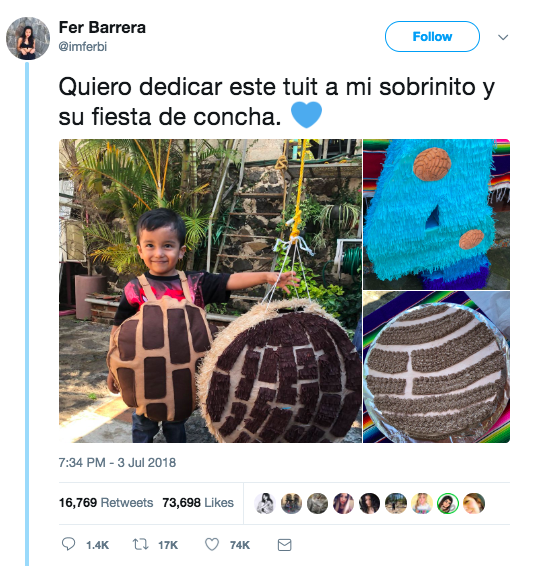Viewport: 536px width, 566px height.
Task: Open Fer Barrera's profile avatar
Action: [28, 38]
